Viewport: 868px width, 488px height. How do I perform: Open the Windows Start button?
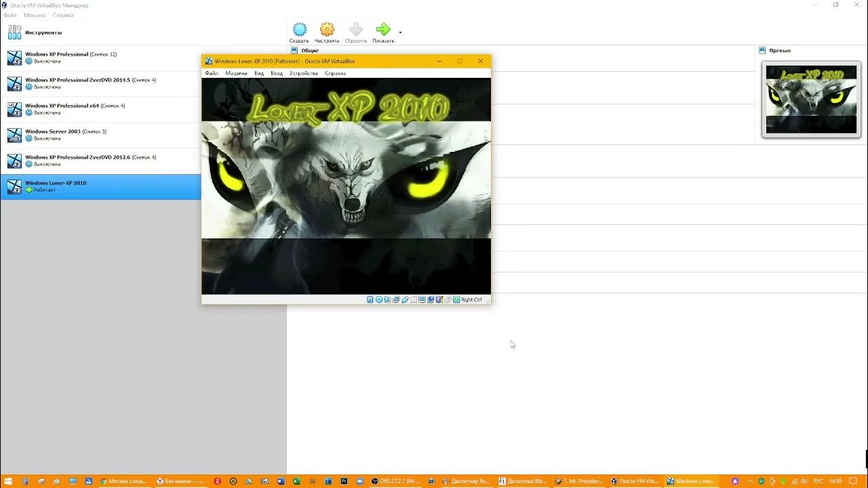(7, 481)
